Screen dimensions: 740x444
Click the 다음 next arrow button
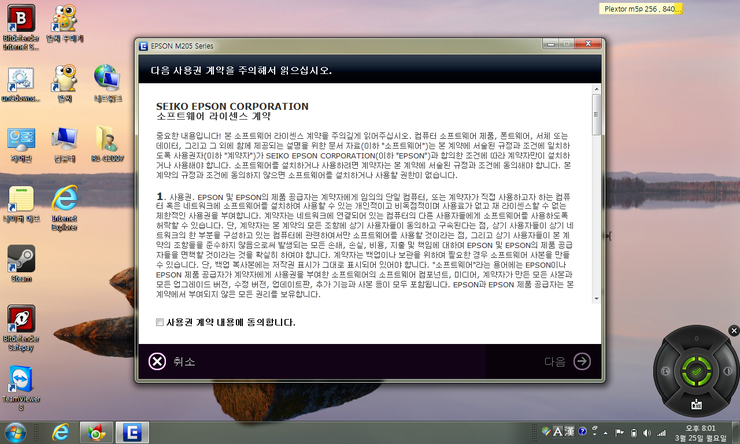tap(582, 361)
